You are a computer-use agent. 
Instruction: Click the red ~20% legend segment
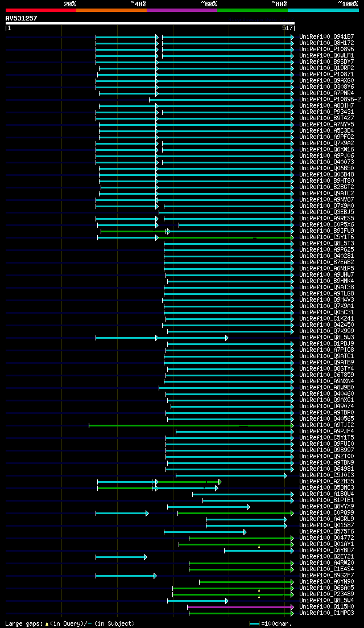click(41, 10)
